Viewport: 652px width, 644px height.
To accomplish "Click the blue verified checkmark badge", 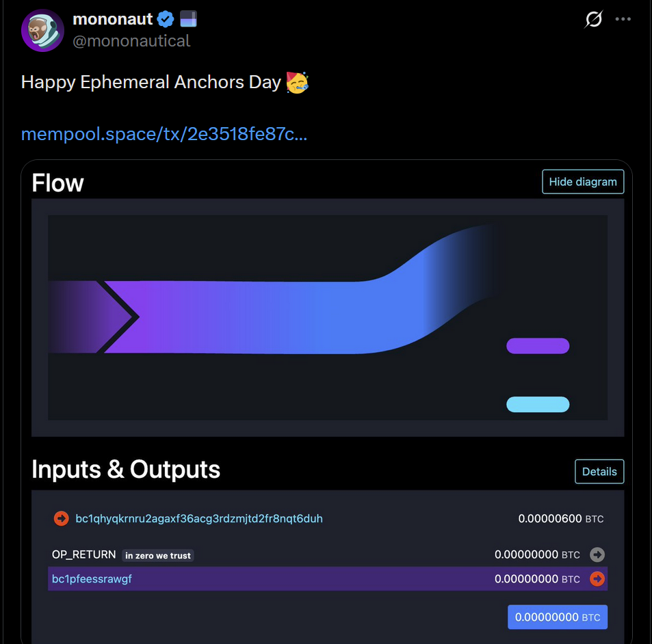I will (165, 18).
